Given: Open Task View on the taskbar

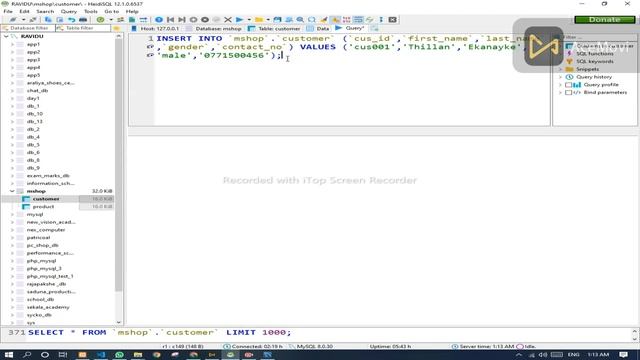Looking at the screenshot, I should coord(62,355).
